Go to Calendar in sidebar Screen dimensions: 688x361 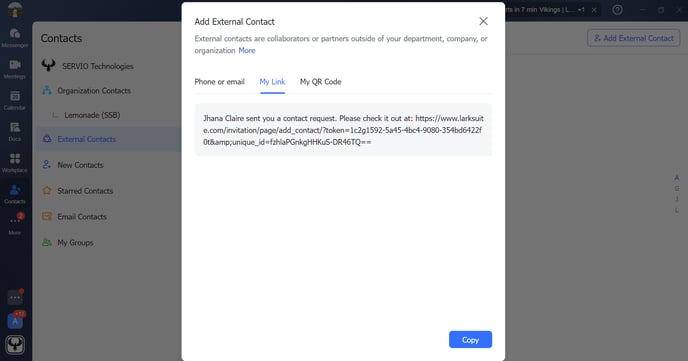14,100
